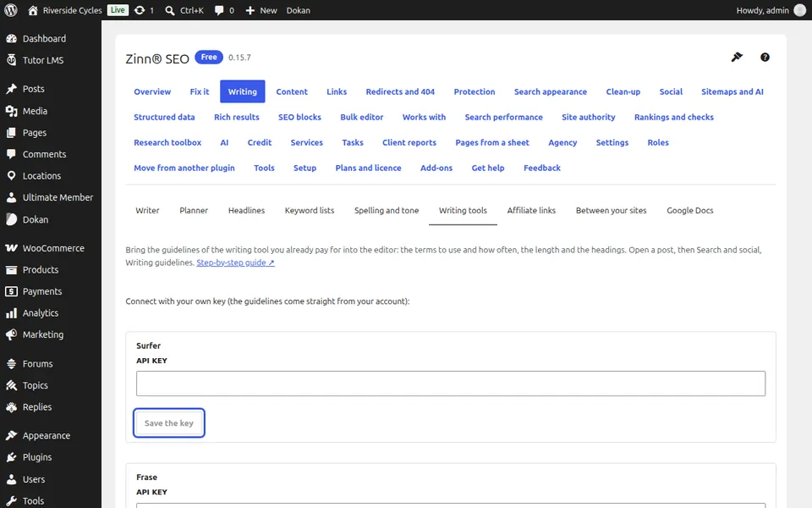Image resolution: width=812 pixels, height=508 pixels.
Task: Click the Dokan admin bar item
Action: coord(299,10)
